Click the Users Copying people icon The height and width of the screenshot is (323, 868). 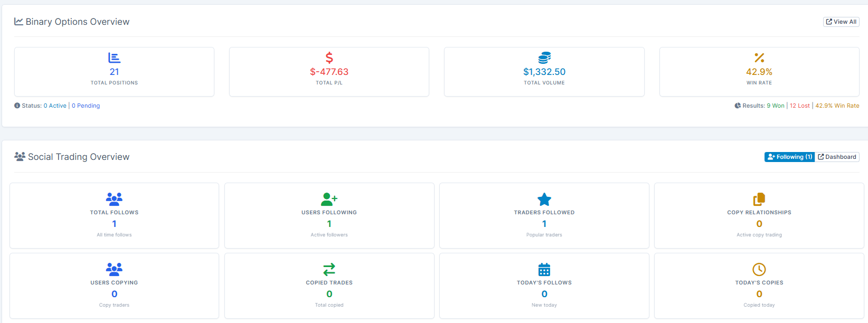114,269
